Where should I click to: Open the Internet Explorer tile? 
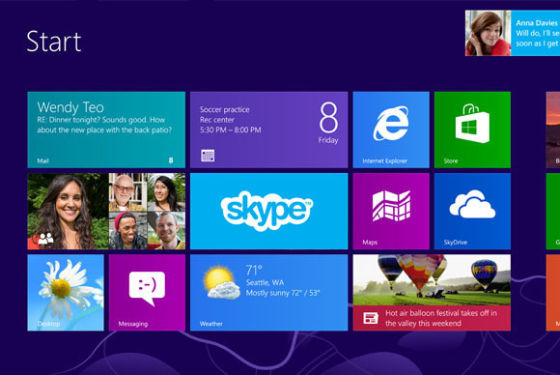point(391,130)
